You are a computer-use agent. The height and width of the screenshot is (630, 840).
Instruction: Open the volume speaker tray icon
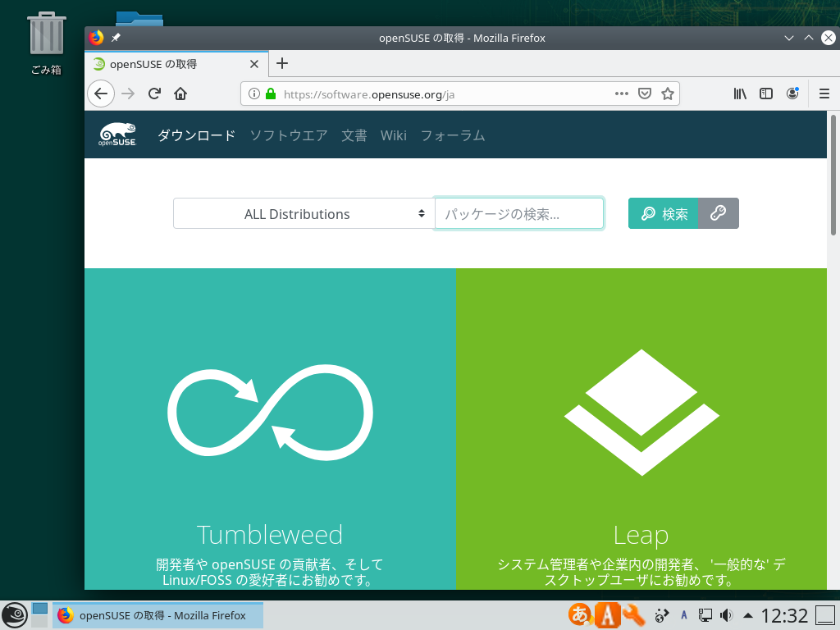tap(727, 615)
